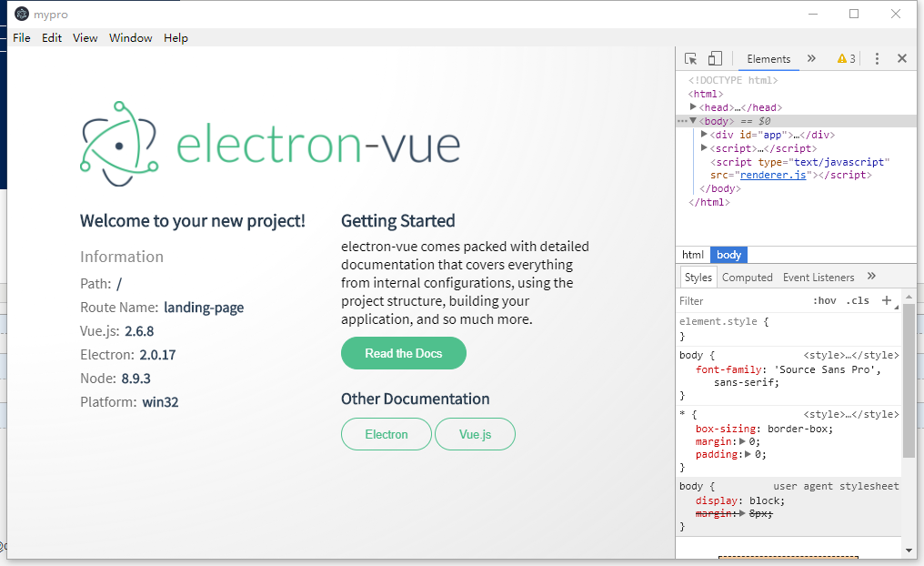
Task: Open the Vue.js documentation button
Action: point(475,435)
